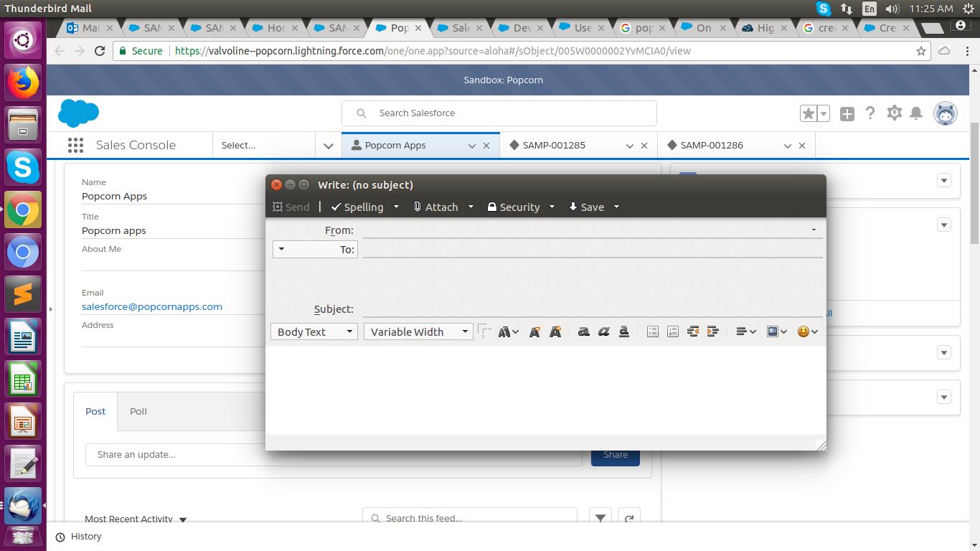The width and height of the screenshot is (980, 551).
Task: Open the Attach dropdown arrow
Action: coord(471,207)
